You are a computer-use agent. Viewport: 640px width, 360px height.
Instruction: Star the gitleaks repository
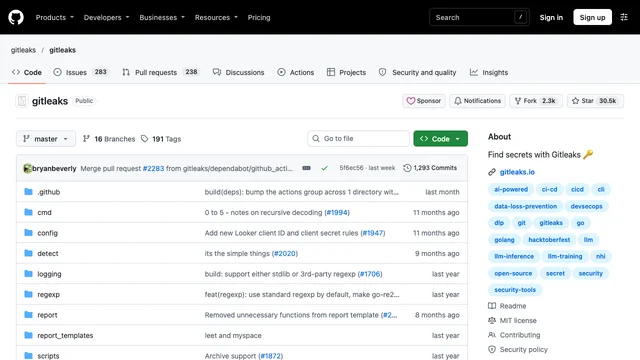(595, 101)
